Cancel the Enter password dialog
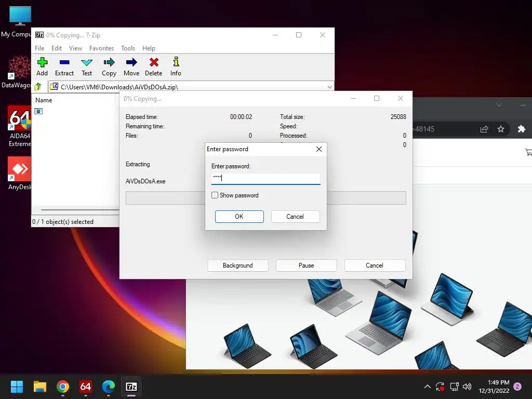The height and width of the screenshot is (399, 532). click(x=295, y=217)
